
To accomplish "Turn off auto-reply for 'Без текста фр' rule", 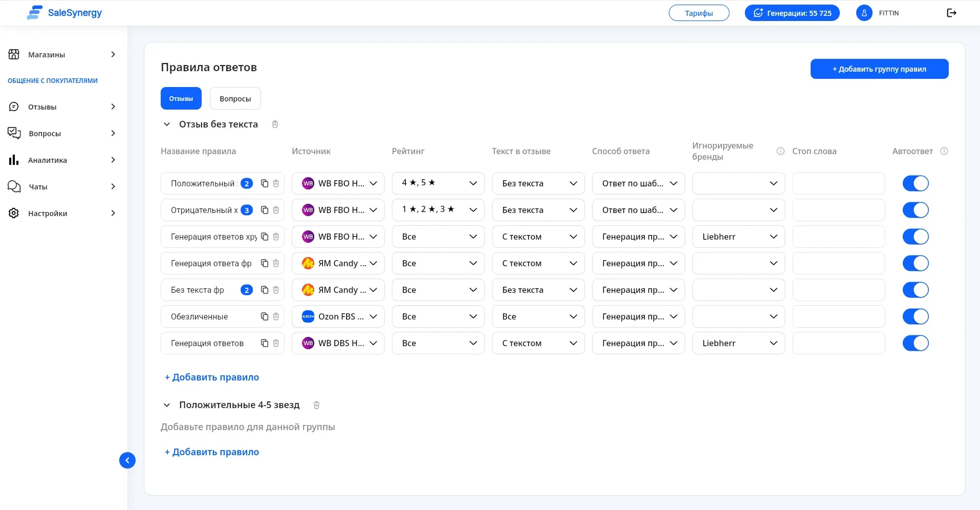I will (915, 290).
